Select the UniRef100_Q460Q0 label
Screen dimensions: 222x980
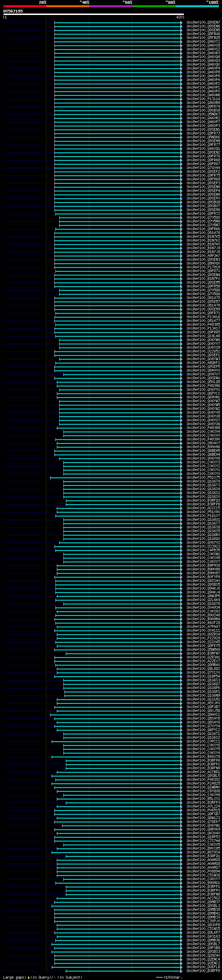[x=203, y=64]
